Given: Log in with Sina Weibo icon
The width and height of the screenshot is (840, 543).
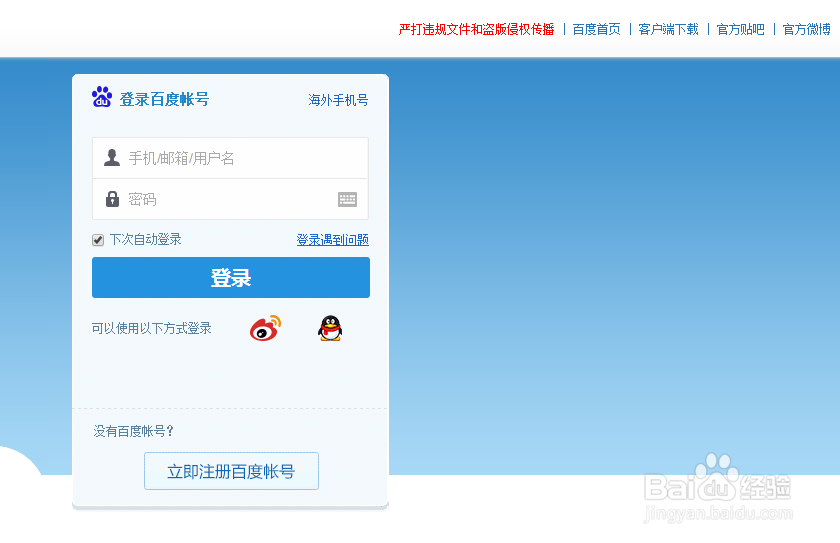Looking at the screenshot, I should tap(265, 328).
